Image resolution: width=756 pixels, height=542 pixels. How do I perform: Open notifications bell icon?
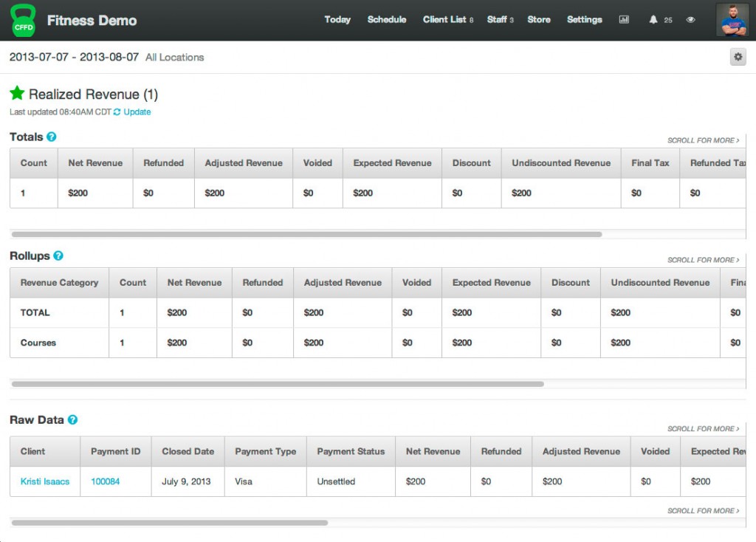click(x=653, y=20)
